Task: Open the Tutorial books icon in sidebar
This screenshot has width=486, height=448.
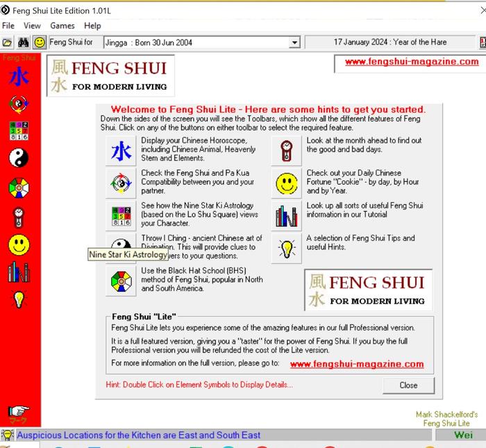Action: [19, 272]
